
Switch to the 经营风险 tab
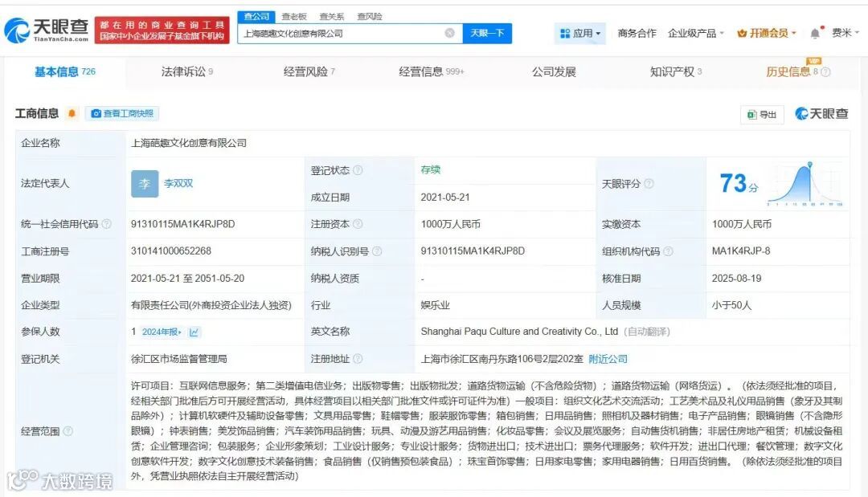pyautogui.click(x=309, y=72)
